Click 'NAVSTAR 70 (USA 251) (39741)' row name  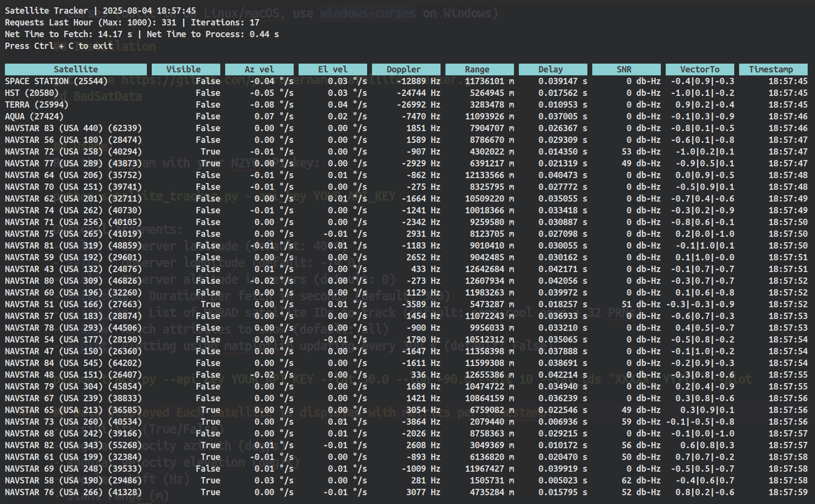click(x=73, y=187)
